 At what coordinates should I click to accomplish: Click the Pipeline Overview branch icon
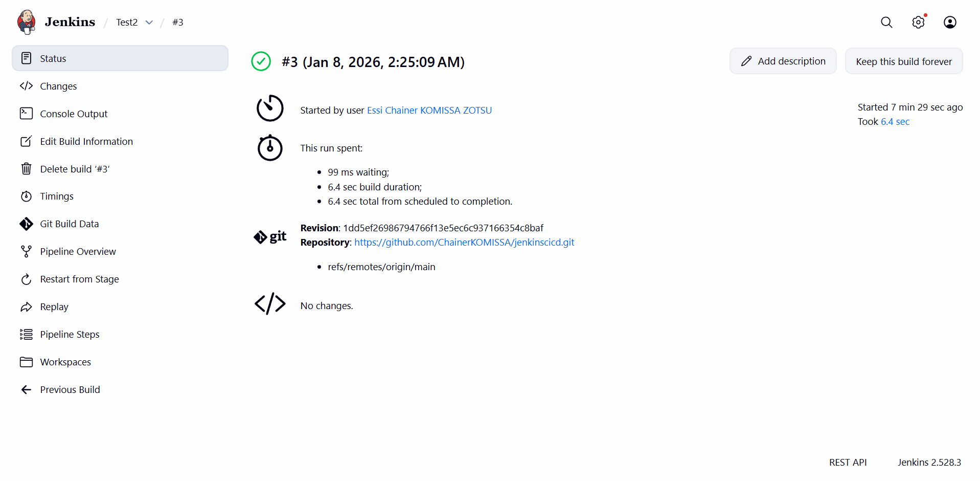point(26,252)
